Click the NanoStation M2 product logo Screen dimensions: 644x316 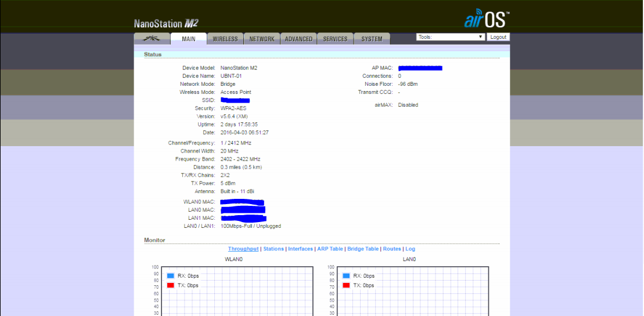pyautogui.click(x=166, y=24)
